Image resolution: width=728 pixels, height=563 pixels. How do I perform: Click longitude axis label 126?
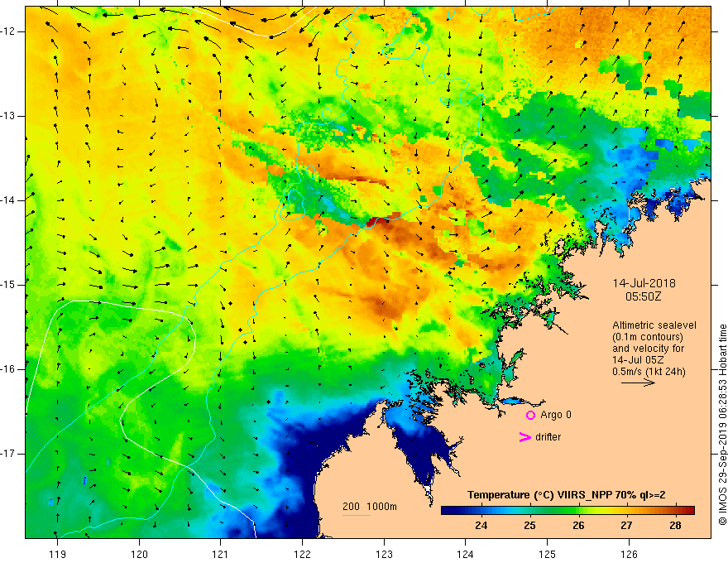tap(629, 554)
